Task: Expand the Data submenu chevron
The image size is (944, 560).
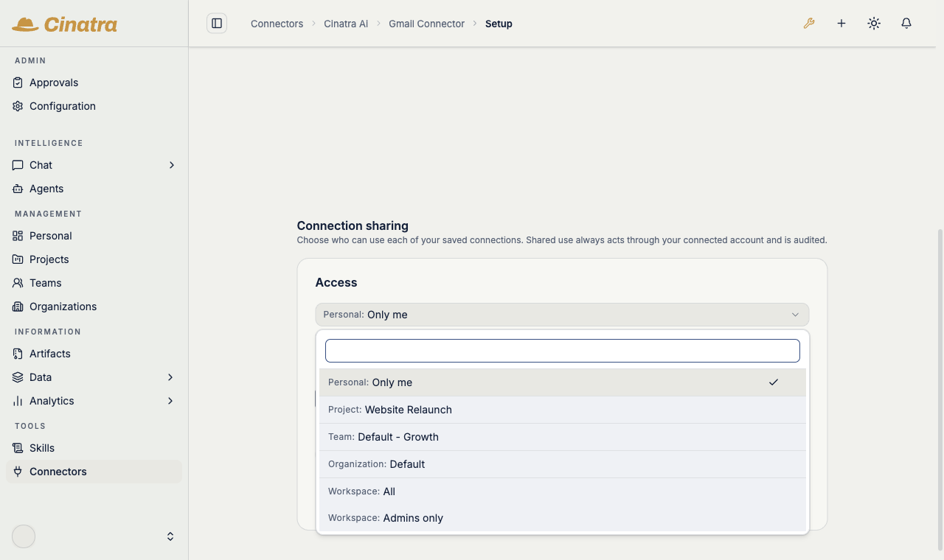Action: [170, 377]
